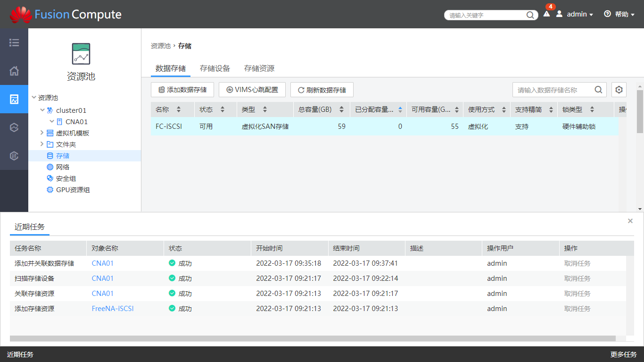Image resolution: width=644 pixels, height=362 pixels.
Task: Switch to the 存储设备 tab
Action: (214, 68)
